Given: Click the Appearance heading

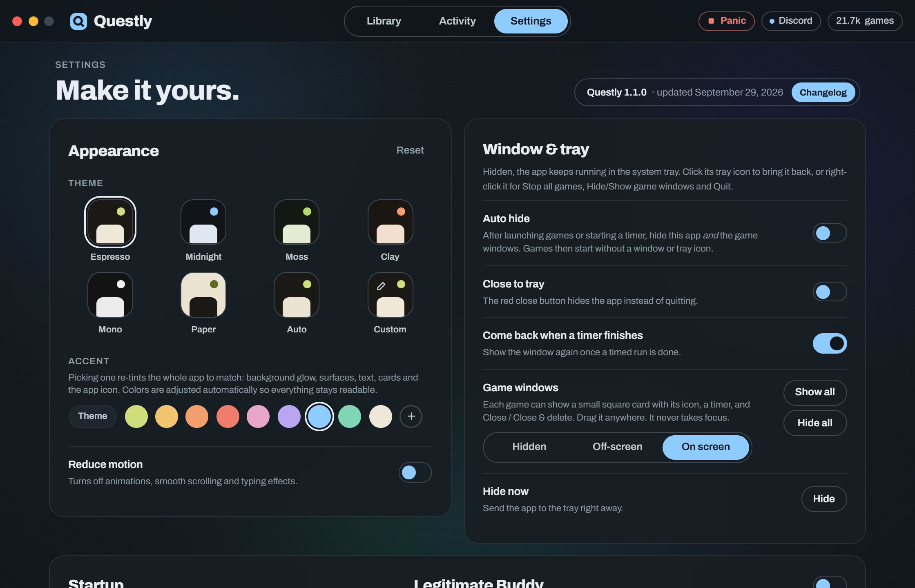Looking at the screenshot, I should pyautogui.click(x=114, y=151).
